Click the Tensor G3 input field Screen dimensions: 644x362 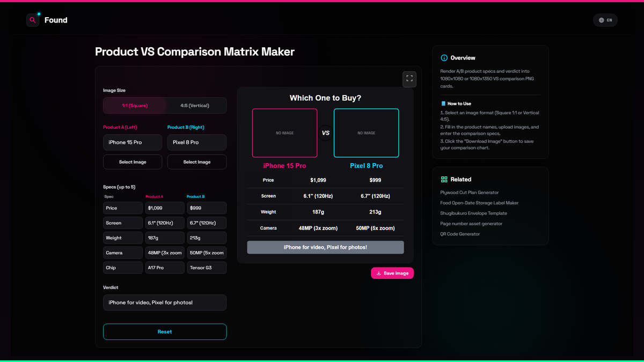click(x=207, y=268)
